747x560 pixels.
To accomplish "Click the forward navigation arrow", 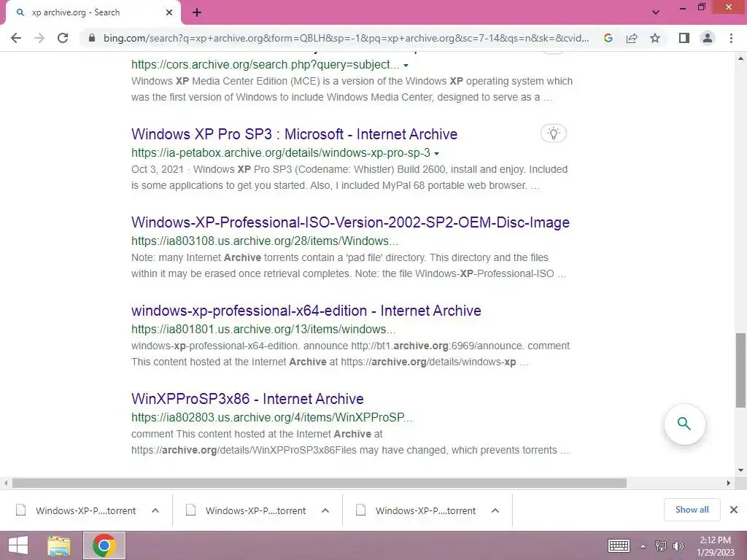I will coord(39,38).
